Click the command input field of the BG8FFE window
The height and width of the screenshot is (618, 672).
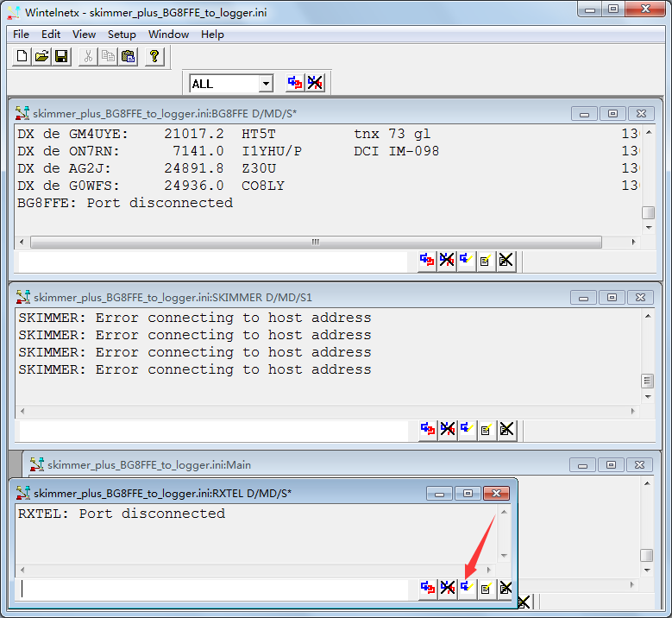(x=213, y=262)
